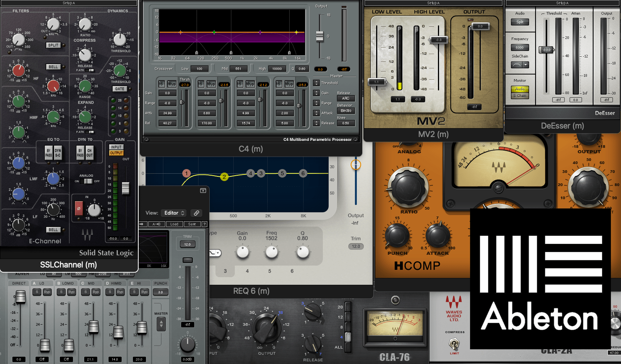Enable solo on the A LO band
Screen dimensions: 621x364
(x=37, y=292)
